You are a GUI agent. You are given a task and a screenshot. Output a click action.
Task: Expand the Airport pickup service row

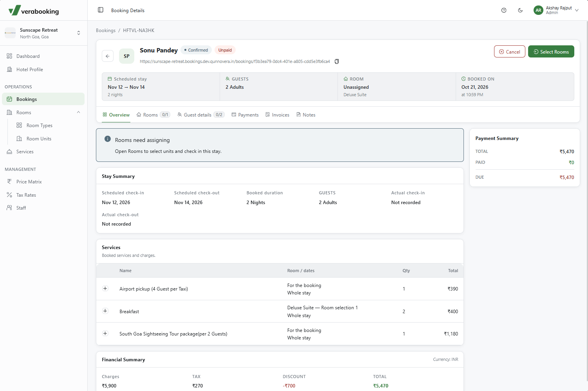pos(105,289)
